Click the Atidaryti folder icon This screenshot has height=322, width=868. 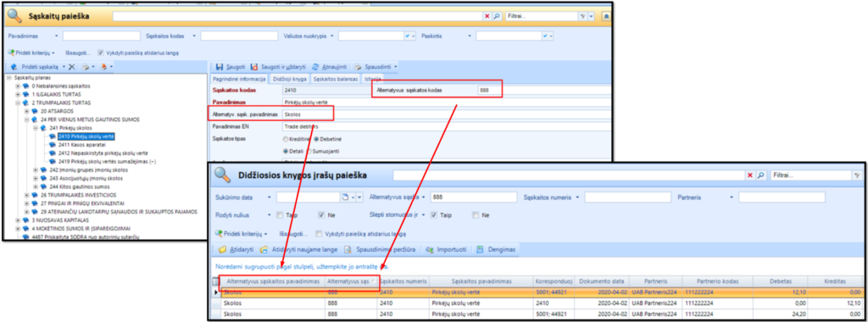(223, 249)
